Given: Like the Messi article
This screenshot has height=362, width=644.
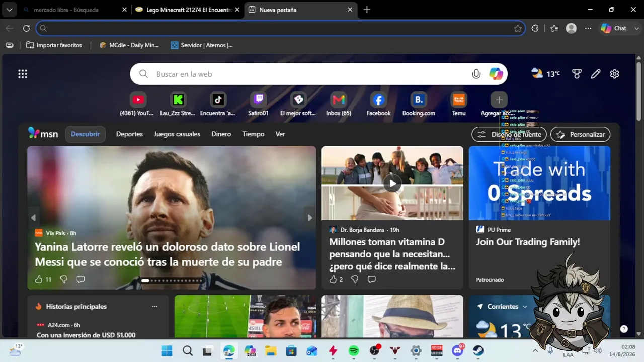Looking at the screenshot, I should [39, 279].
